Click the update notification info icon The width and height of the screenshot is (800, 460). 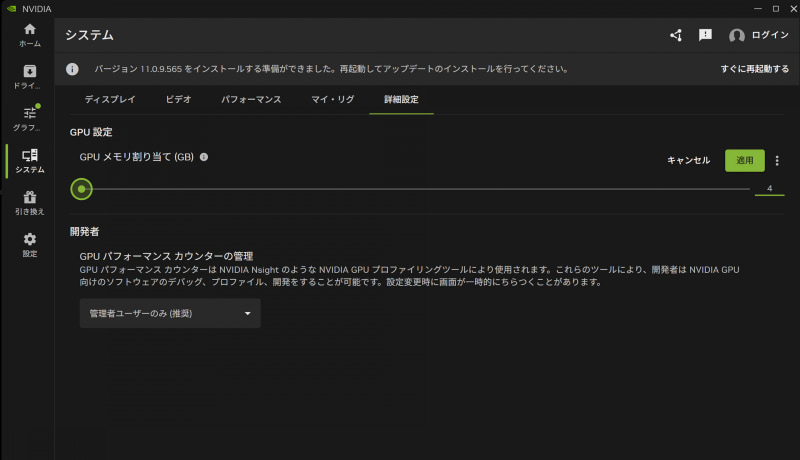pos(72,69)
